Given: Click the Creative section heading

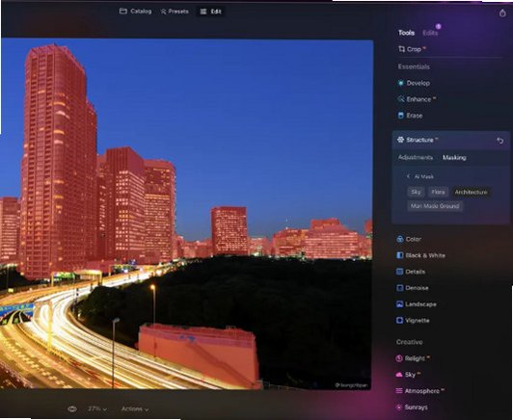Looking at the screenshot, I should (409, 342).
